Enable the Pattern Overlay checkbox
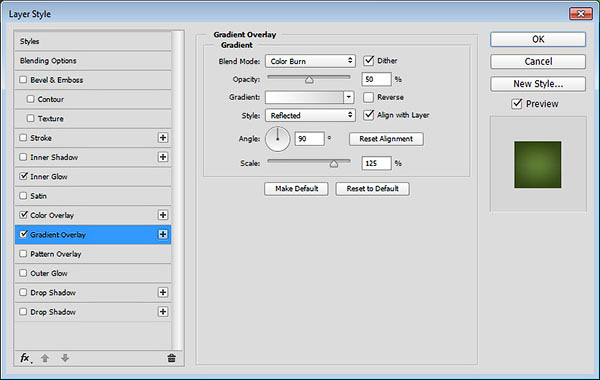This screenshot has height=380, width=600. click(x=23, y=253)
